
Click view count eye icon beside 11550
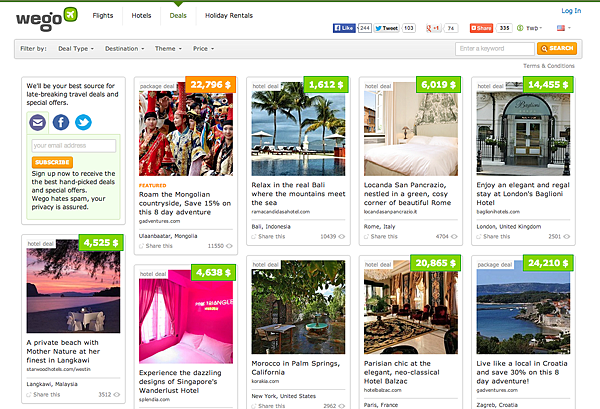coord(229,246)
